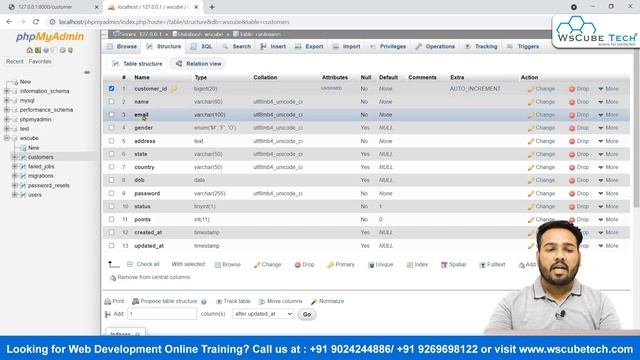This screenshot has width=640, height=360.
Task: Click the log out icon beside home
Action: click(38, 50)
